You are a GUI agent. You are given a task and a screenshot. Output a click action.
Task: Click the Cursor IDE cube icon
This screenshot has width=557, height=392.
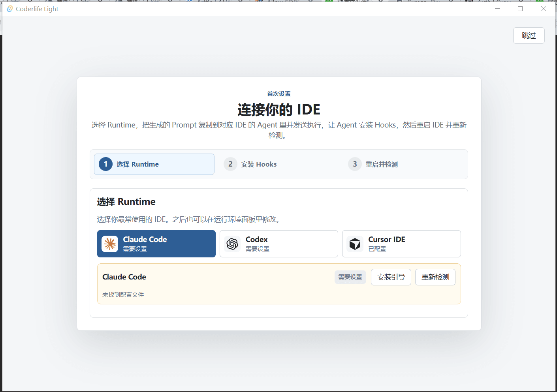click(x=355, y=244)
